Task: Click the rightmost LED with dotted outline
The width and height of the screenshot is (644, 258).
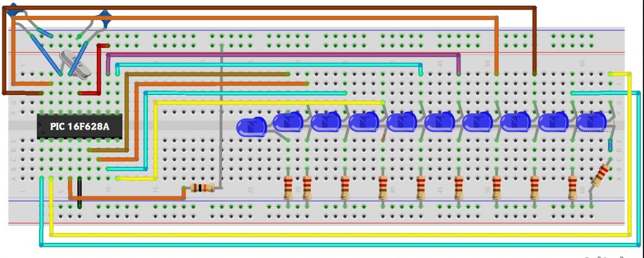Action: click(593, 122)
